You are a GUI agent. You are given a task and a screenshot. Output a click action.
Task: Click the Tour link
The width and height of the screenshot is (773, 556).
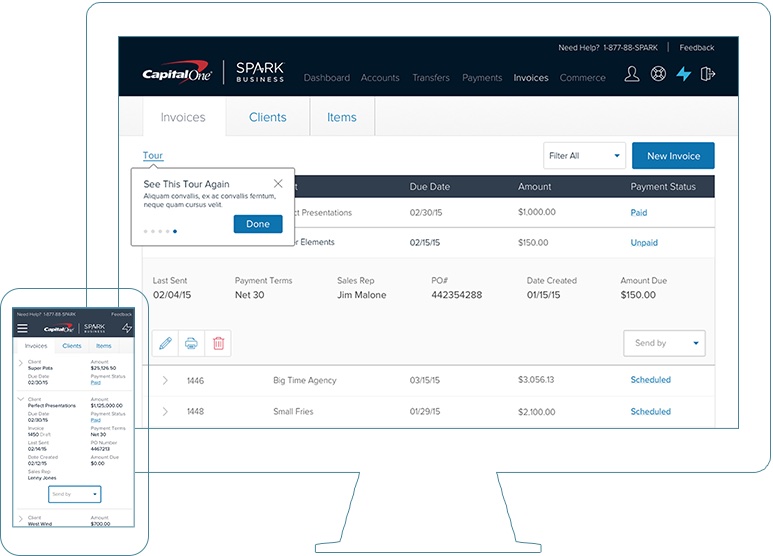click(x=153, y=155)
